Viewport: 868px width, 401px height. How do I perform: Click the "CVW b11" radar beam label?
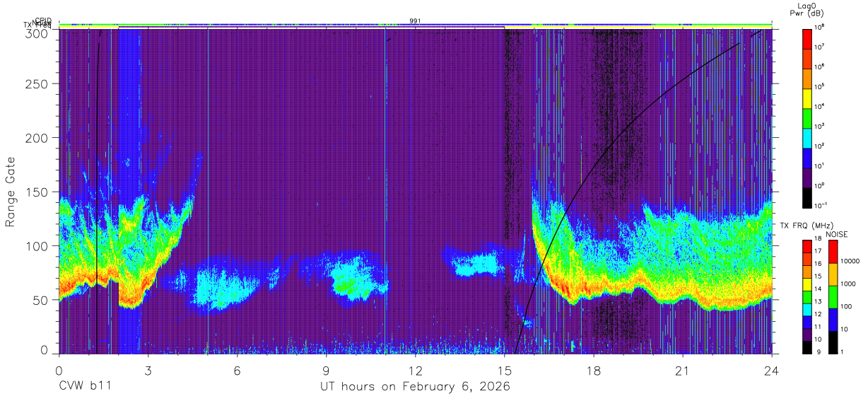(x=85, y=386)
